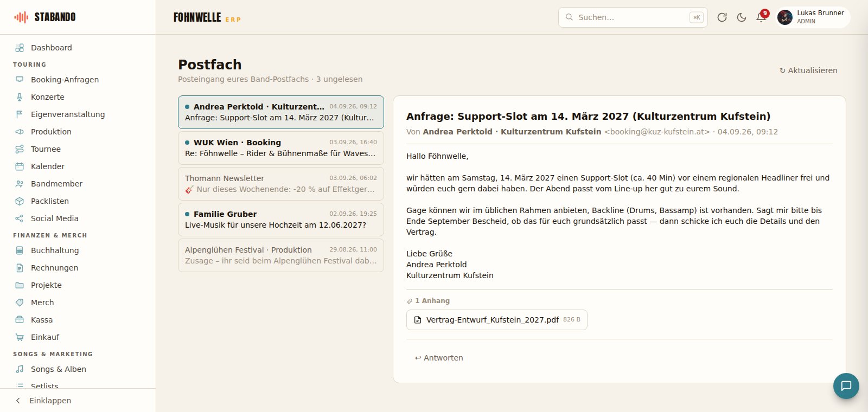
Task: Open the Familie Gruber wedding email
Action: tap(281, 220)
